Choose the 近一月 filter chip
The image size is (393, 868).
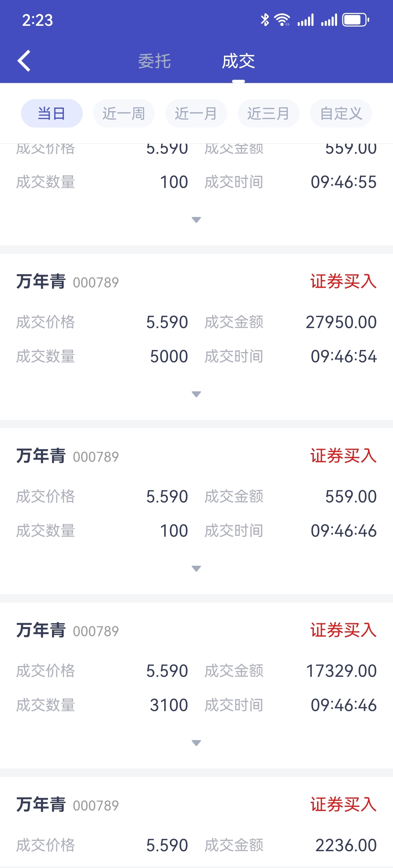196,113
